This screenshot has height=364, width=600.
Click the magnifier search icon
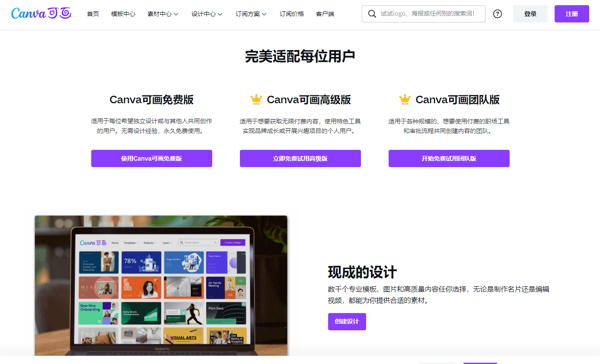[x=372, y=14]
